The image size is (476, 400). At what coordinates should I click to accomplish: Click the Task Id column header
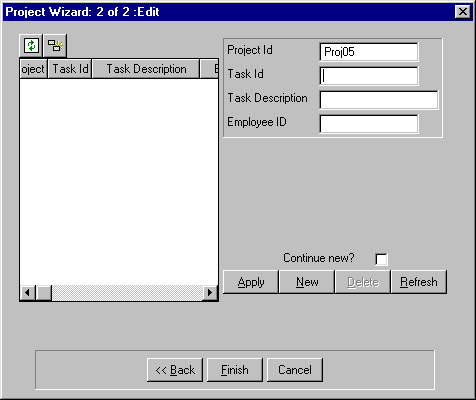point(70,69)
